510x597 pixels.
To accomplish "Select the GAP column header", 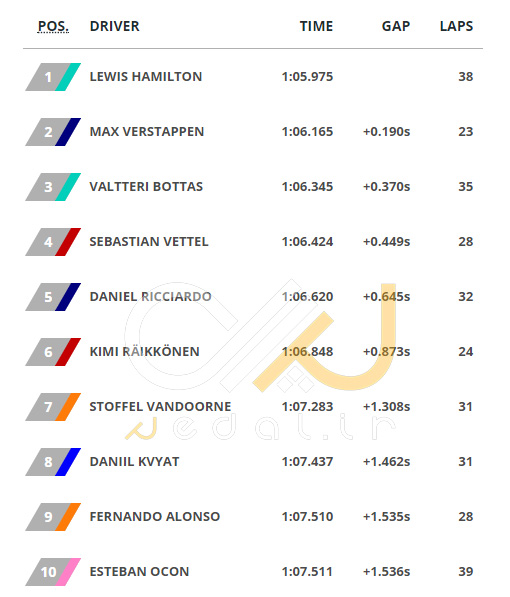I will point(396,26).
